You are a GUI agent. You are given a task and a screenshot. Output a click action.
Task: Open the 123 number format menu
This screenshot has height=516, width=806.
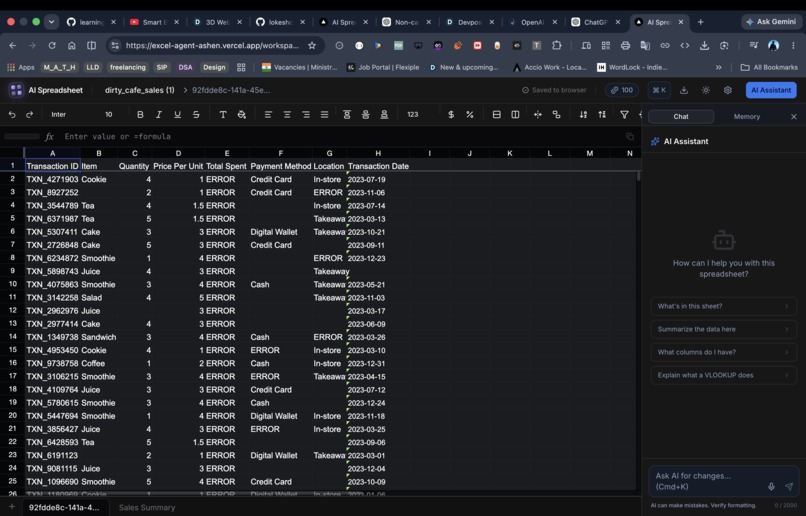(x=413, y=115)
